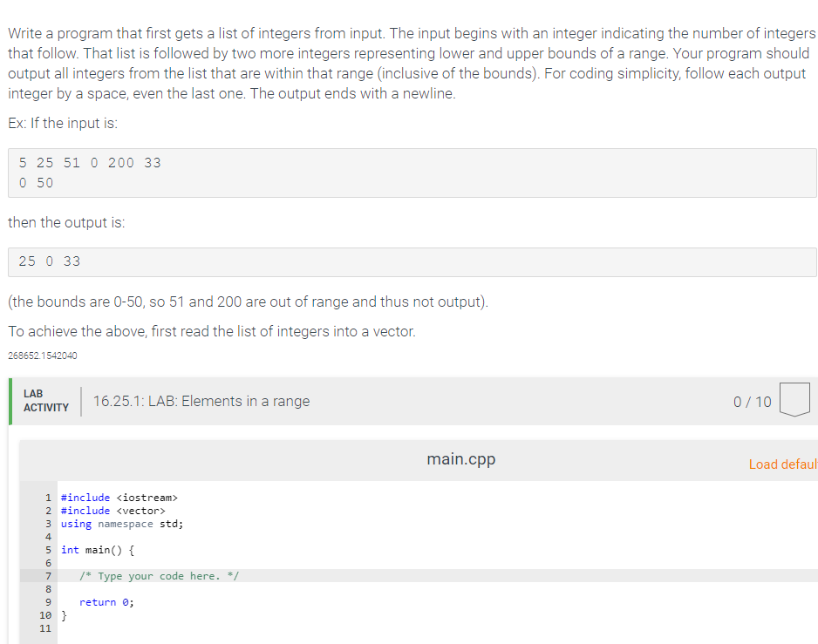Click the identifier text 268652.1542040
This screenshot has height=644, width=818.
(42, 355)
